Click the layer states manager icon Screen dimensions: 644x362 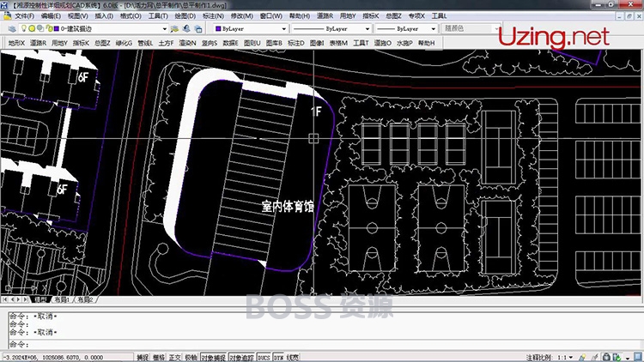[198, 28]
